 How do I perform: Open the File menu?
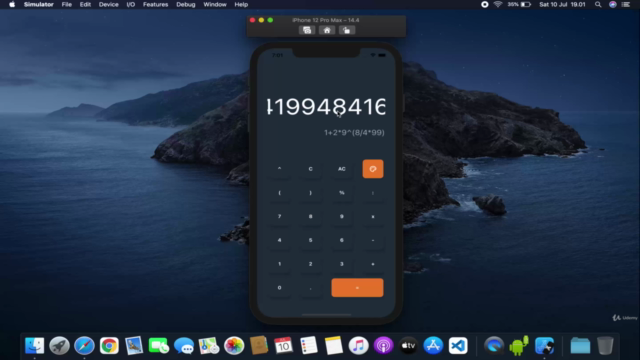[67, 4]
